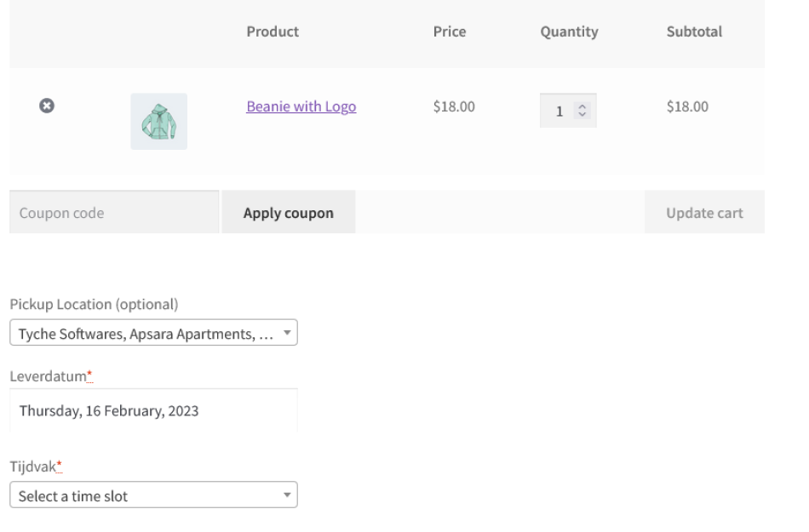Viewport: 809px width, 532px height.
Task: Click the Update cart button
Action: point(704,212)
